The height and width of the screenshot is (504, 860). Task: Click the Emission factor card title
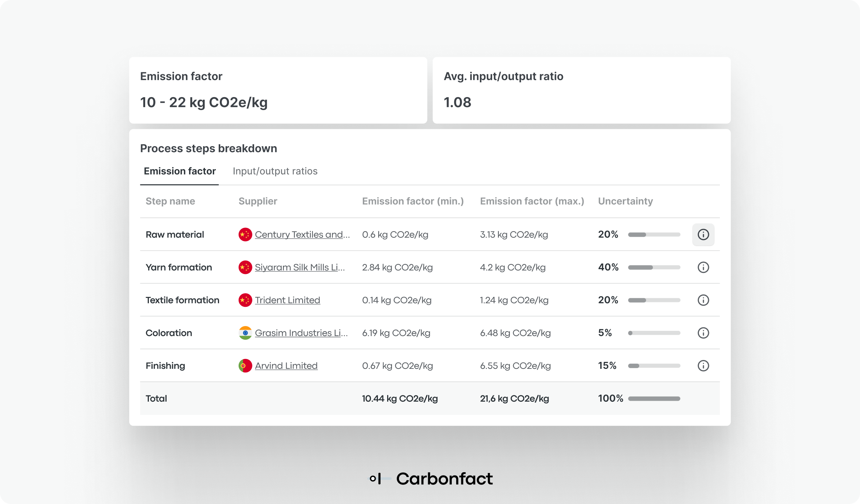[x=181, y=76]
